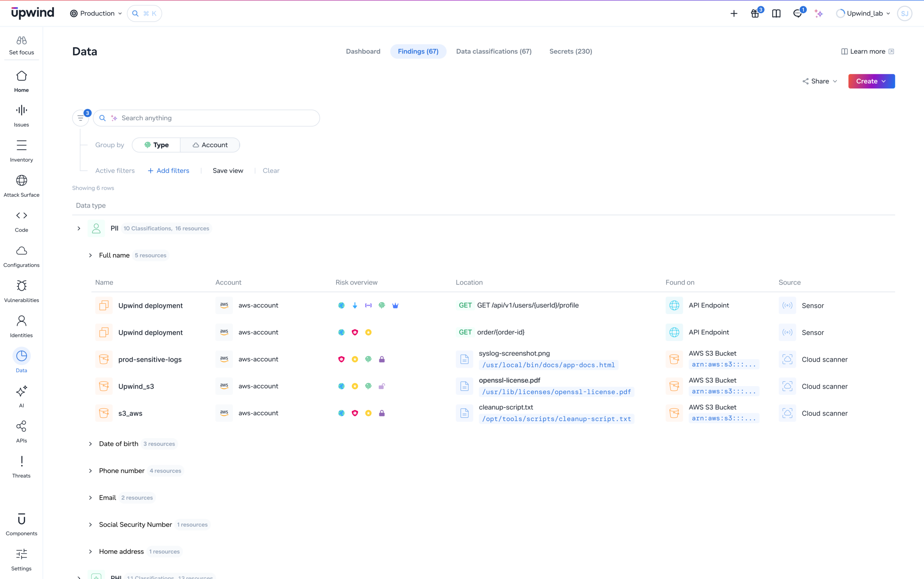Switch to the Dashboard tab

coord(363,51)
